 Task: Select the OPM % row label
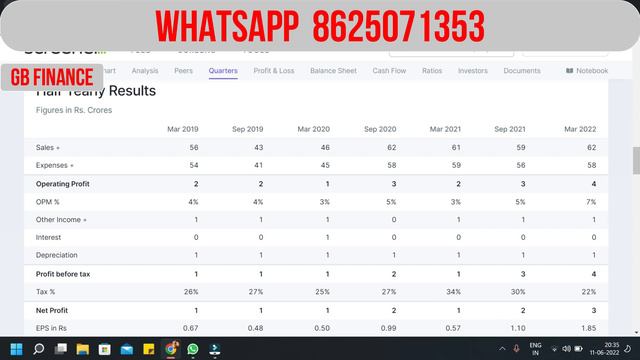pyautogui.click(x=47, y=202)
